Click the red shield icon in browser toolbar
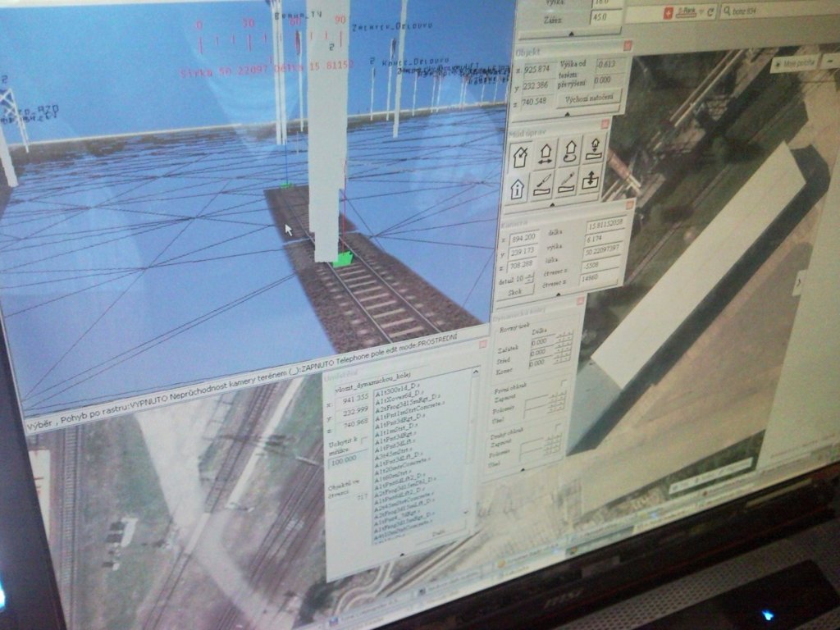Viewport: 840px width, 630px height. point(668,14)
